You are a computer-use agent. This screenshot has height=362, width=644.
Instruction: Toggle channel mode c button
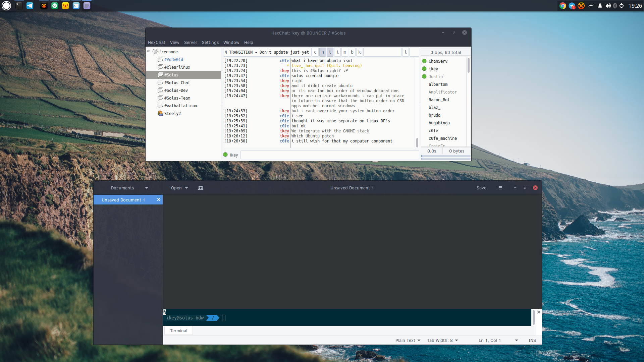click(315, 52)
